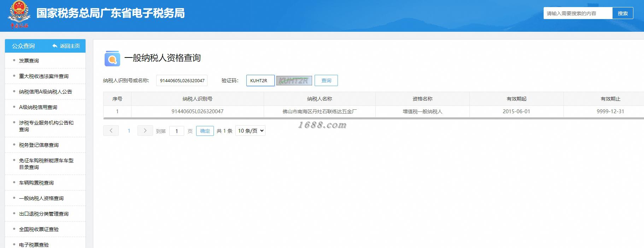Image resolution: width=644 pixels, height=248 pixels.
Task: Click the 增值税一般纳税人 cell
Action: pos(422,111)
